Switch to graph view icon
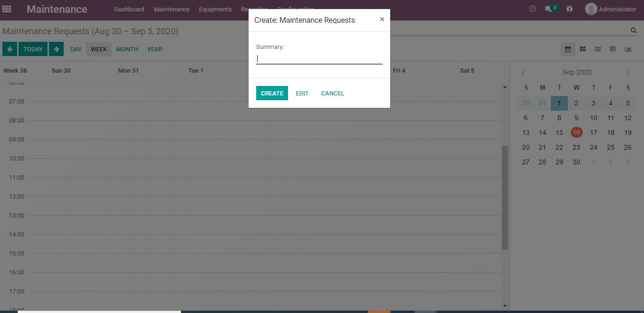644x313 pixels. pos(628,49)
